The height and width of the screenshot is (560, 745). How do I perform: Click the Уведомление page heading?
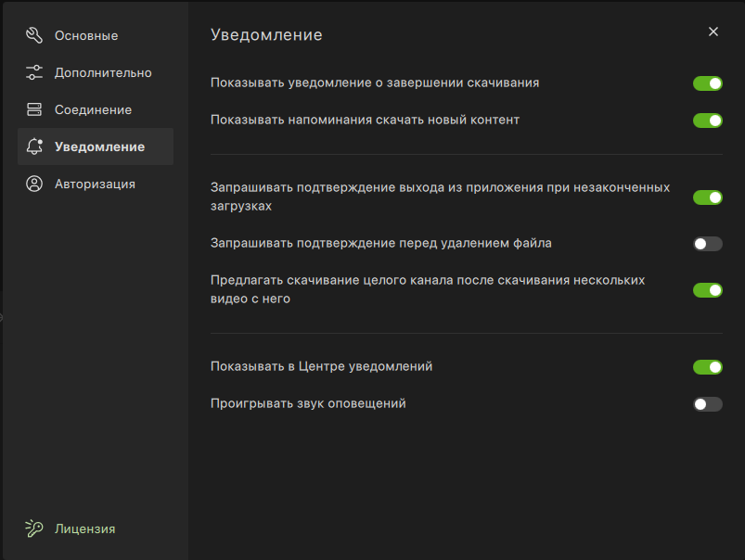[266, 35]
